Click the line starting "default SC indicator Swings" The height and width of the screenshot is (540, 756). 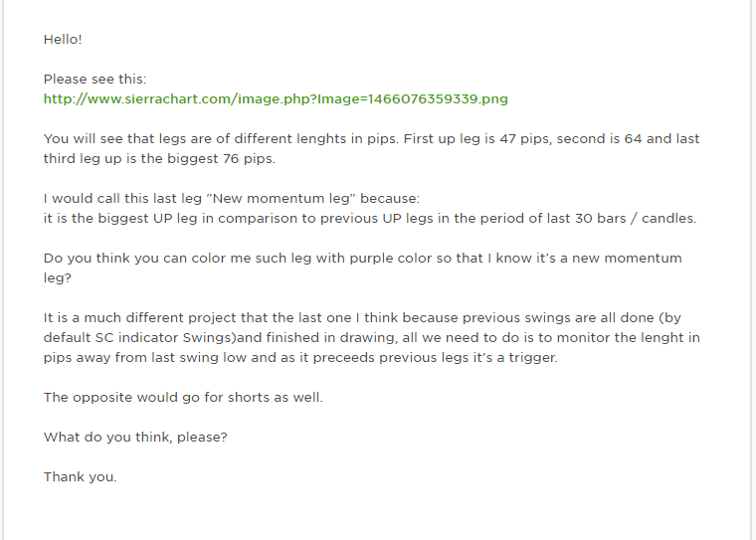pyautogui.click(x=371, y=337)
